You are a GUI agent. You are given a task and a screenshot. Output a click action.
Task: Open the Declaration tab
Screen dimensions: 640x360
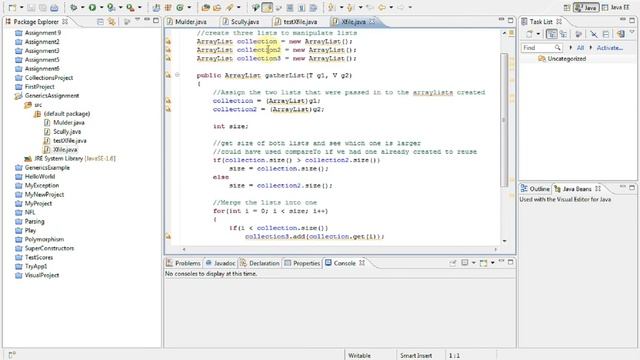(x=260, y=263)
